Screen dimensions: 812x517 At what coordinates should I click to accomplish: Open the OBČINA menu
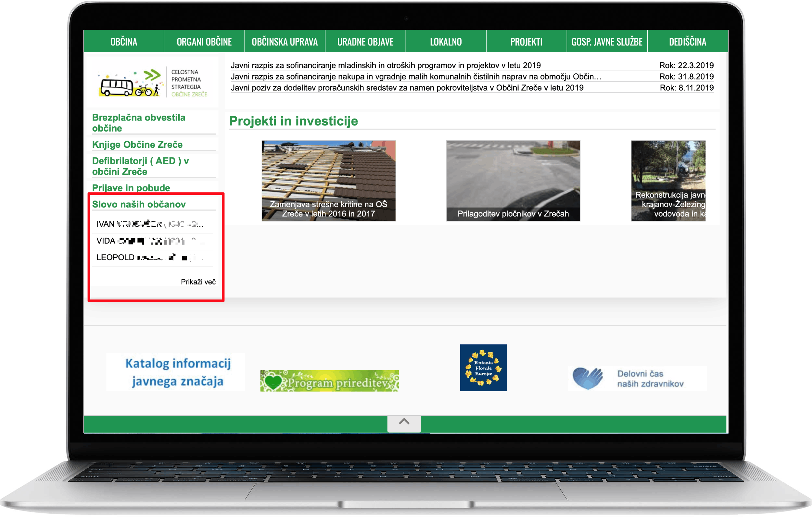[123, 42]
